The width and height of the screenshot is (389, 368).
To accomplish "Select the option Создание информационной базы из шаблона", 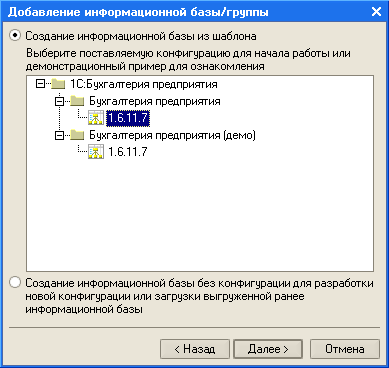I will pyautogui.click(x=15, y=35).
